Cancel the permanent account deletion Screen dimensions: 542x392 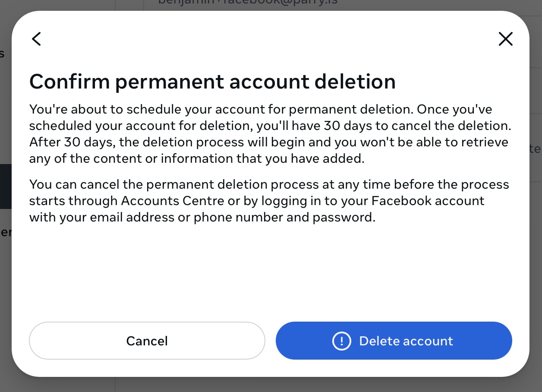[x=147, y=341]
